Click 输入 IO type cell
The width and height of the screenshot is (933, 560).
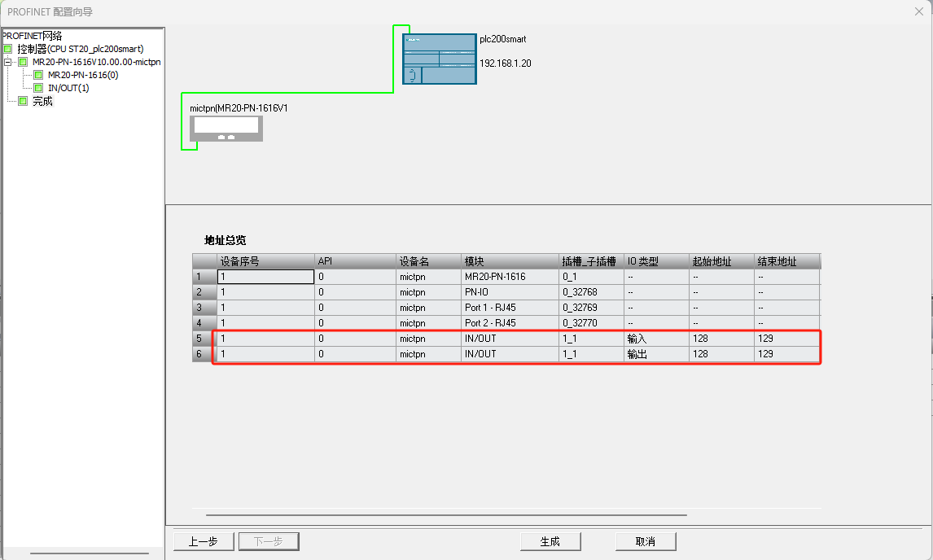point(655,339)
